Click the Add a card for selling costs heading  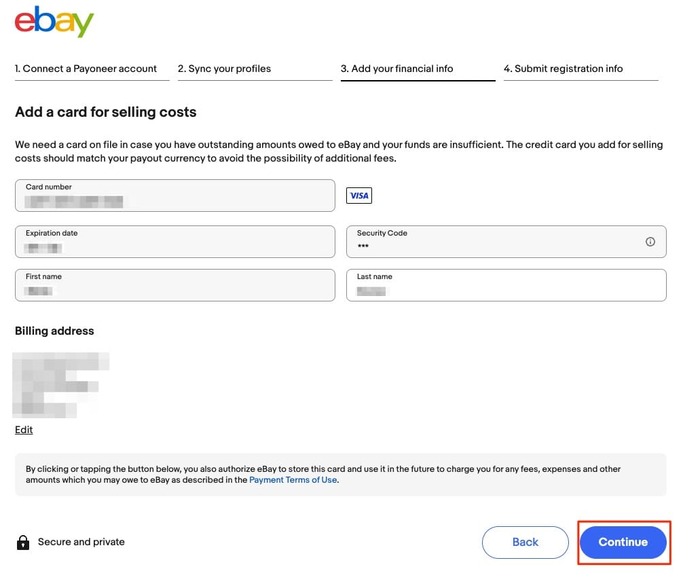(x=106, y=112)
